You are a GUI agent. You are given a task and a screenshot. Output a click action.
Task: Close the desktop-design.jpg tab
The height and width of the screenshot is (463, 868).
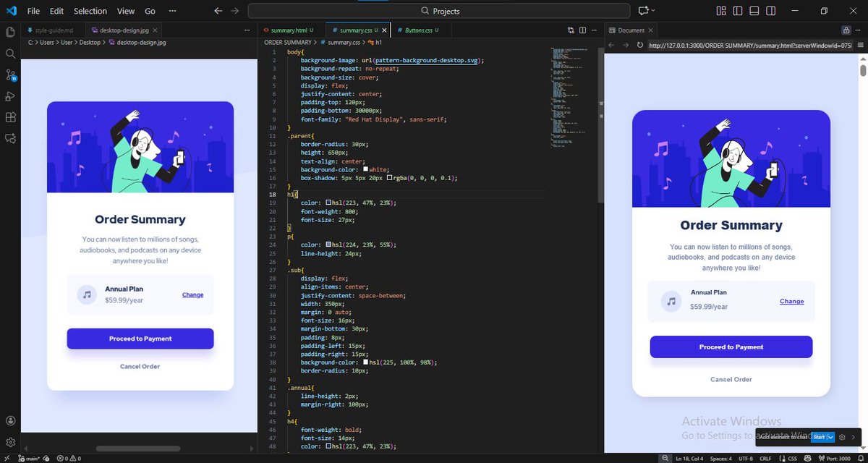tap(156, 30)
